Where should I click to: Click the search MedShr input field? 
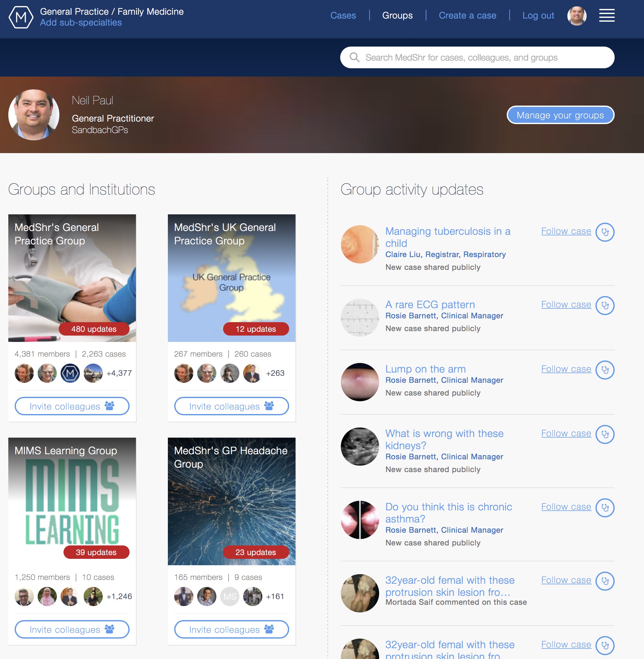477,57
